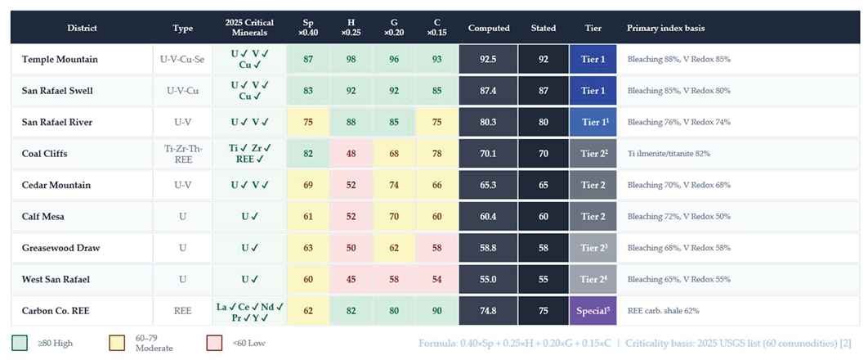
Task: Select the Special tier badge for Carbon Co. REE
Action: pyautogui.click(x=593, y=311)
